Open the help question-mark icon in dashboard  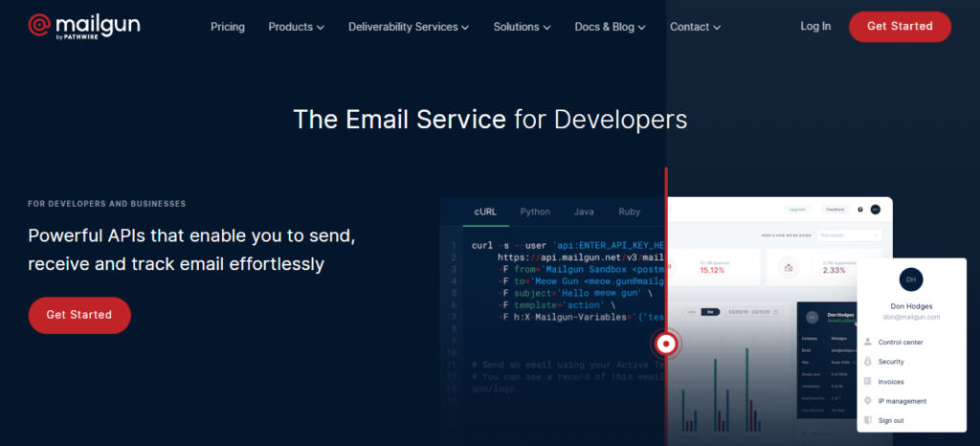[860, 210]
